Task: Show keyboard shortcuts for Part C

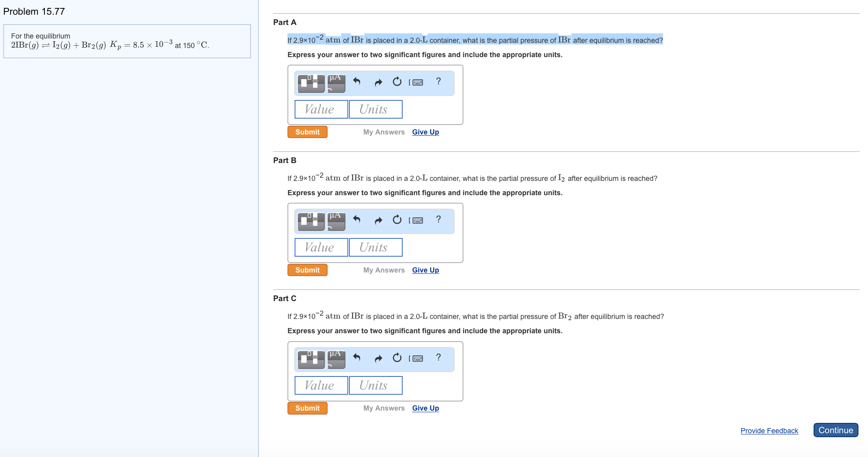Action: coord(416,358)
